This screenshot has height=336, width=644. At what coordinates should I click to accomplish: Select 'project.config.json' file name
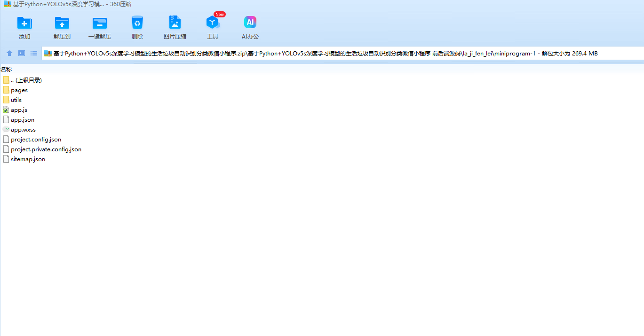point(36,140)
